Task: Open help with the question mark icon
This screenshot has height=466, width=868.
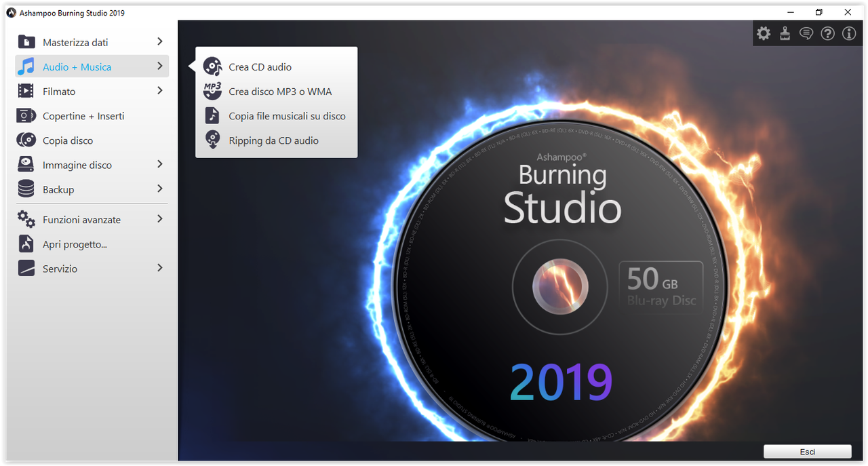Action: [827, 33]
